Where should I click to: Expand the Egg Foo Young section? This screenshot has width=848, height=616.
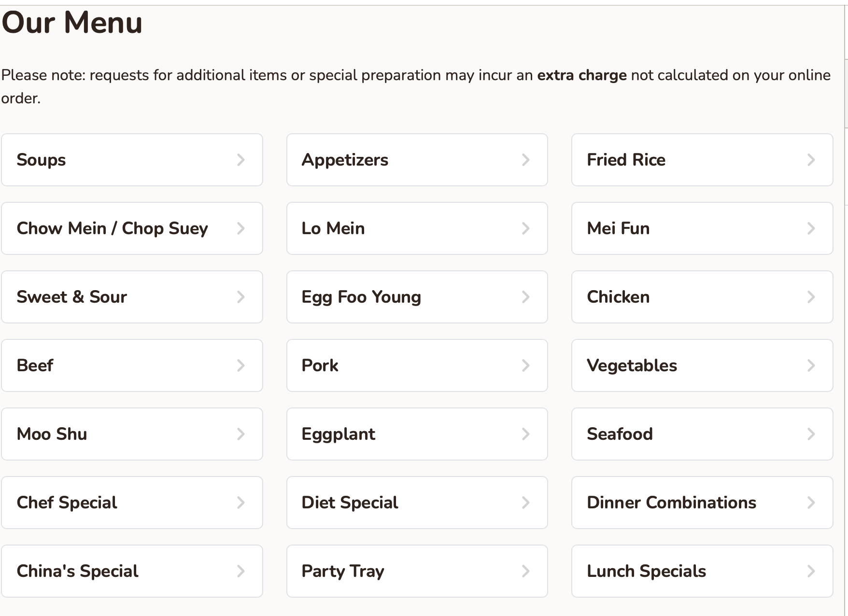(417, 297)
